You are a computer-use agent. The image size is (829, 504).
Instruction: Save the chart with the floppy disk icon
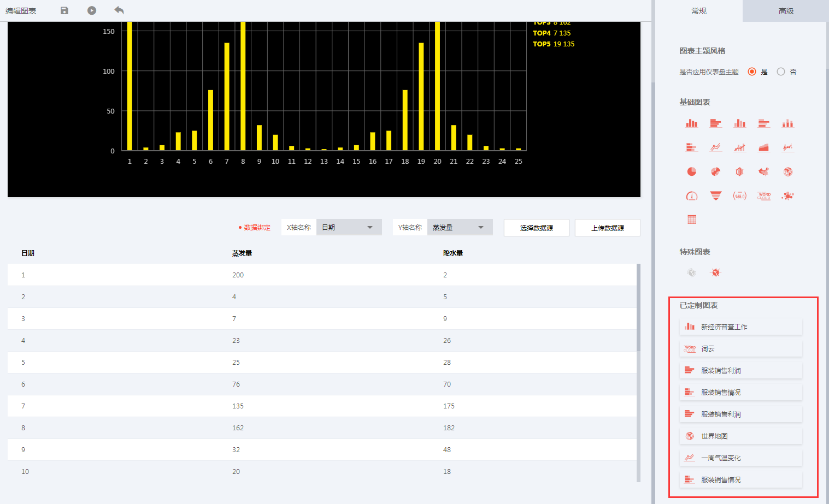click(x=64, y=10)
